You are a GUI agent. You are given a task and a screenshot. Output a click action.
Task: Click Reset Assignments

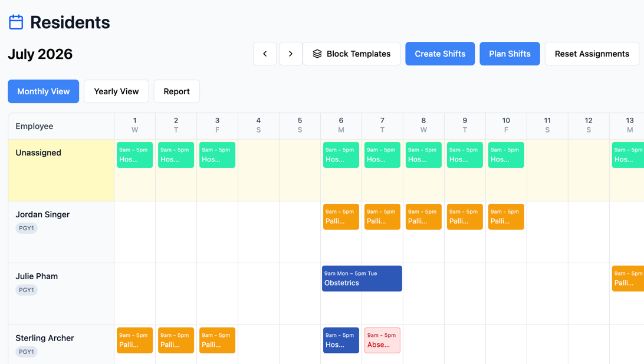592,54
